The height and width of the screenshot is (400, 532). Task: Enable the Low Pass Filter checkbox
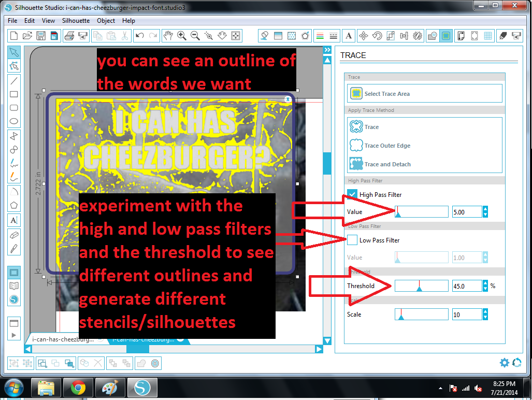coord(352,240)
